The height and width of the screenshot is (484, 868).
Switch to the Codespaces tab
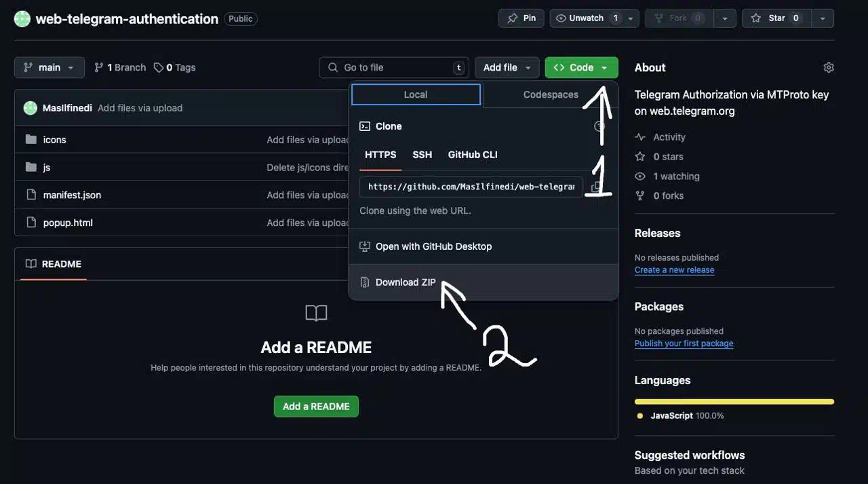[551, 94]
